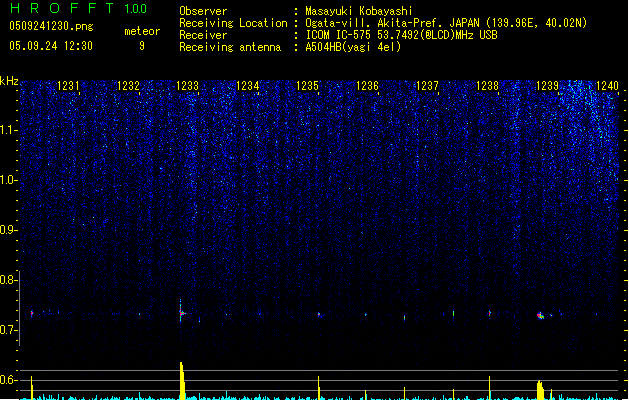
Task: Click the observer name Masayuki Kobayashi
Action: (359, 11)
